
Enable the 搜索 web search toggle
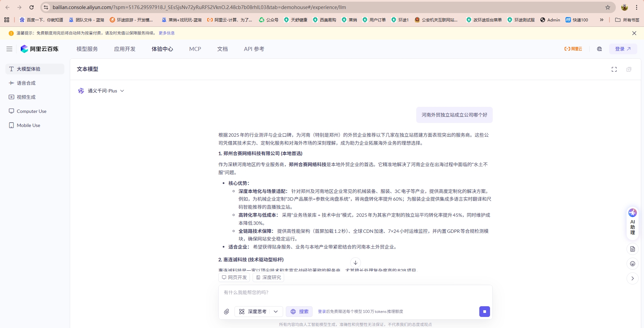299,311
